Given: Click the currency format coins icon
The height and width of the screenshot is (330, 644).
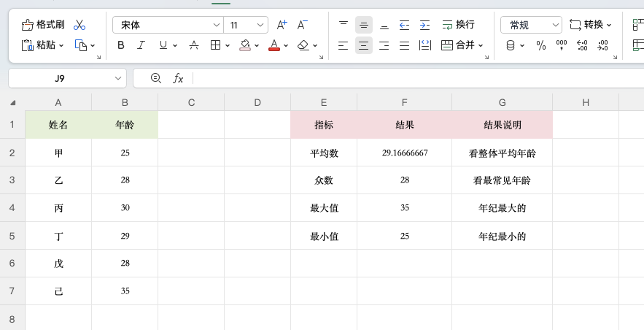Looking at the screenshot, I should [511, 45].
